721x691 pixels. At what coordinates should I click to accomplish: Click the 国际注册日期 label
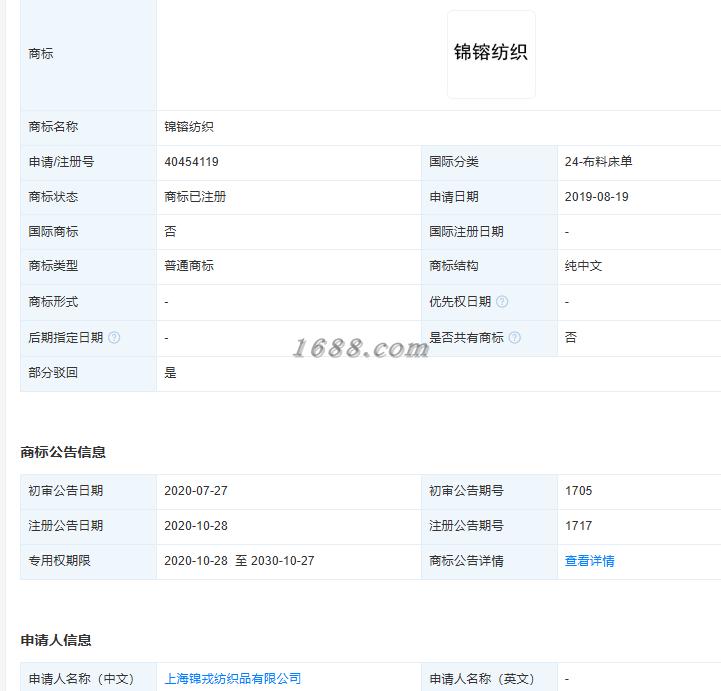click(466, 232)
